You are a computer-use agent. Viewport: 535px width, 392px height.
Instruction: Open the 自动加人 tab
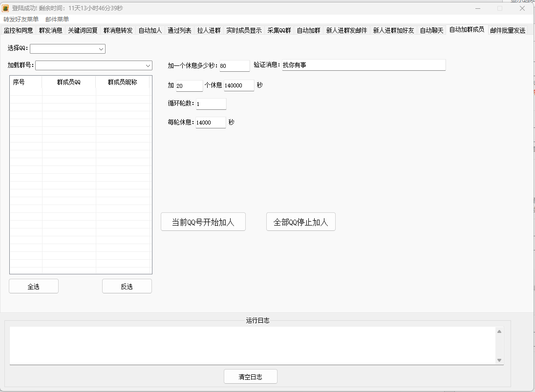point(151,29)
